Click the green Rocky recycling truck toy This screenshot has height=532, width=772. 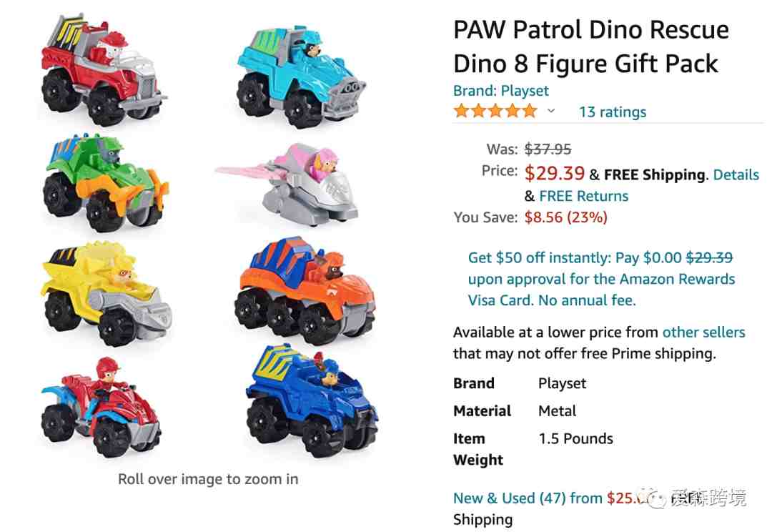point(105,183)
